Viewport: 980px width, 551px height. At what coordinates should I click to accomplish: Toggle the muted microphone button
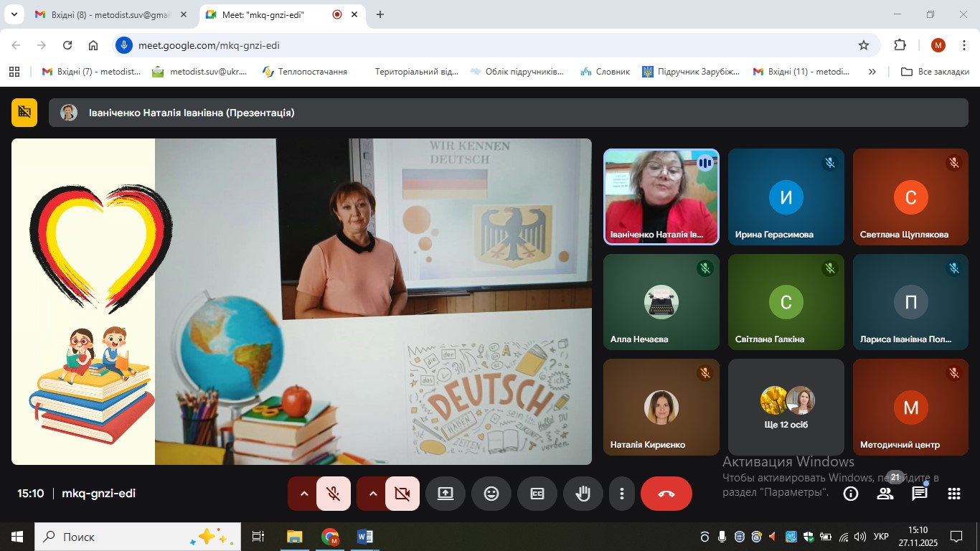tap(333, 494)
